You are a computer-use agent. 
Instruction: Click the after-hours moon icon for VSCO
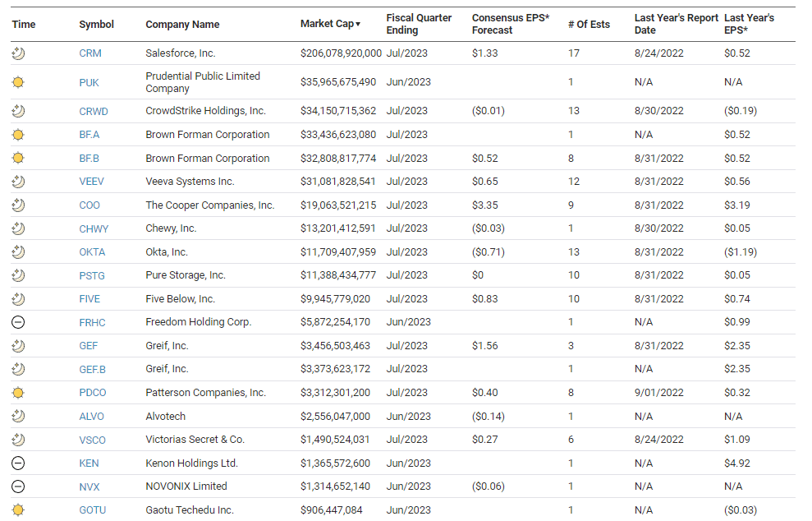pos(18,440)
